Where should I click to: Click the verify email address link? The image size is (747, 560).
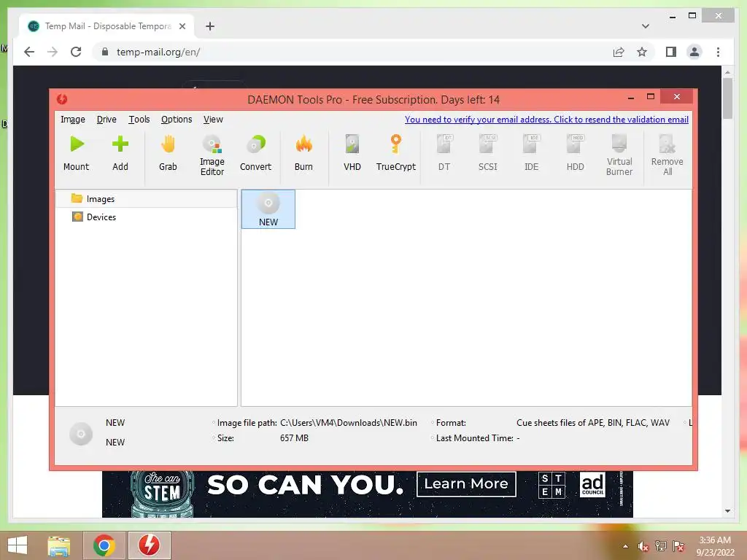click(x=546, y=120)
